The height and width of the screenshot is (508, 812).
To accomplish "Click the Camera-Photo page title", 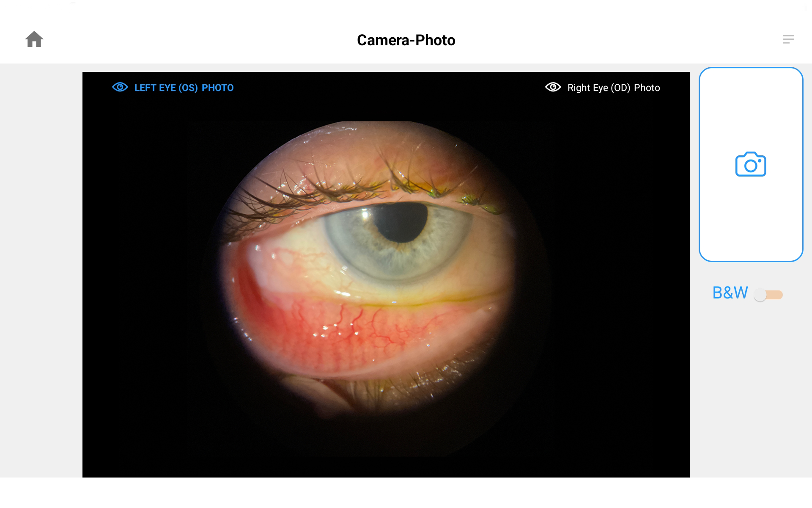I will (406, 40).
